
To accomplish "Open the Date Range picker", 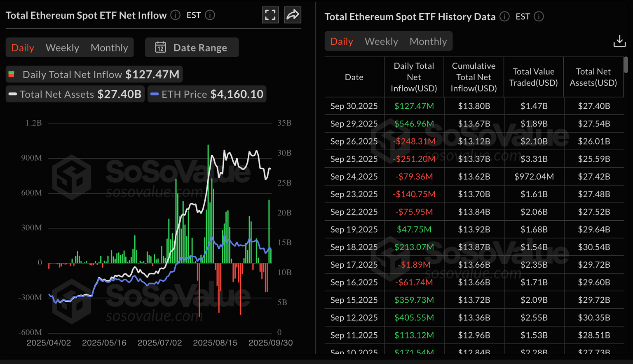I will tap(192, 47).
